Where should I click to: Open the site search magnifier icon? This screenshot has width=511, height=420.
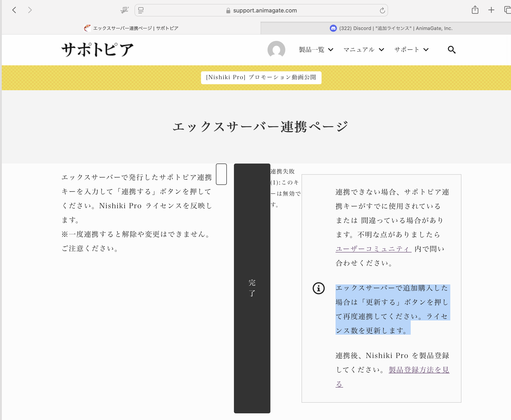point(451,50)
